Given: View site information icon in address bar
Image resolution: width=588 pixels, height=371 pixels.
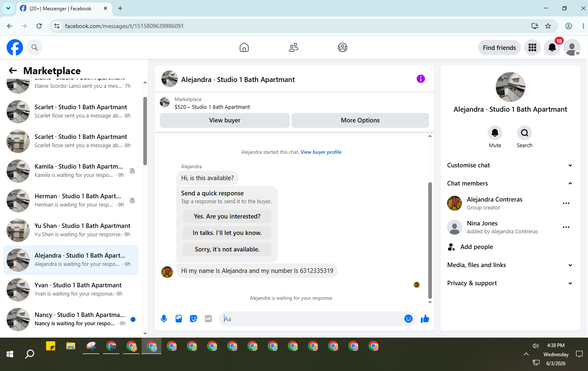Looking at the screenshot, I should 57,26.
